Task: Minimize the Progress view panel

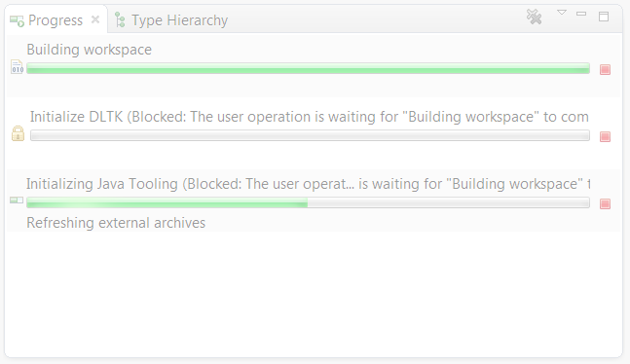Action: click(581, 14)
